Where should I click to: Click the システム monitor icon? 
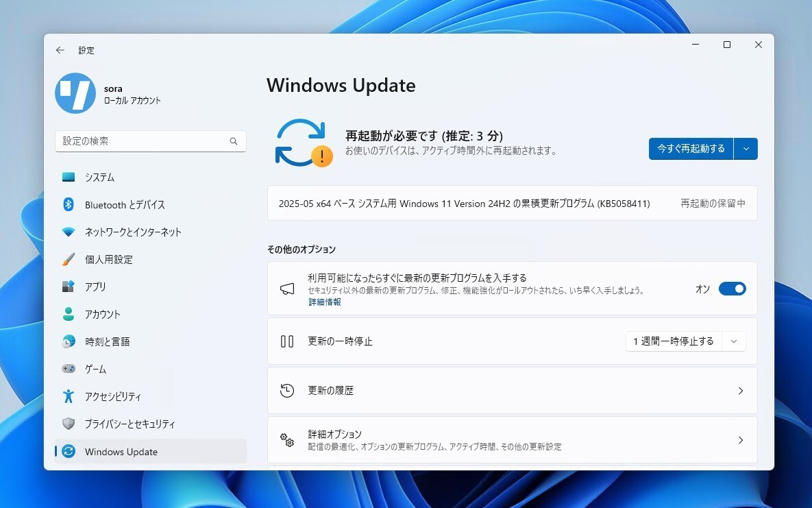click(x=69, y=178)
